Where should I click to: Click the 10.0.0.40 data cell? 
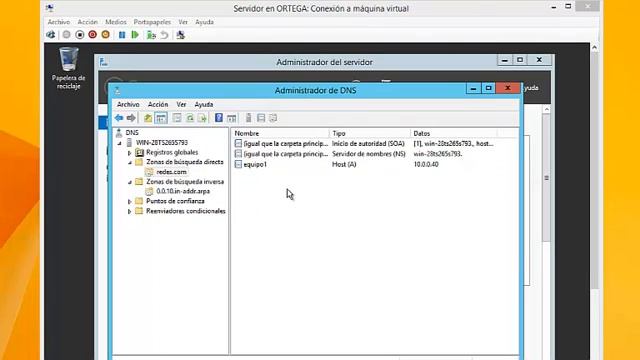pos(426,164)
